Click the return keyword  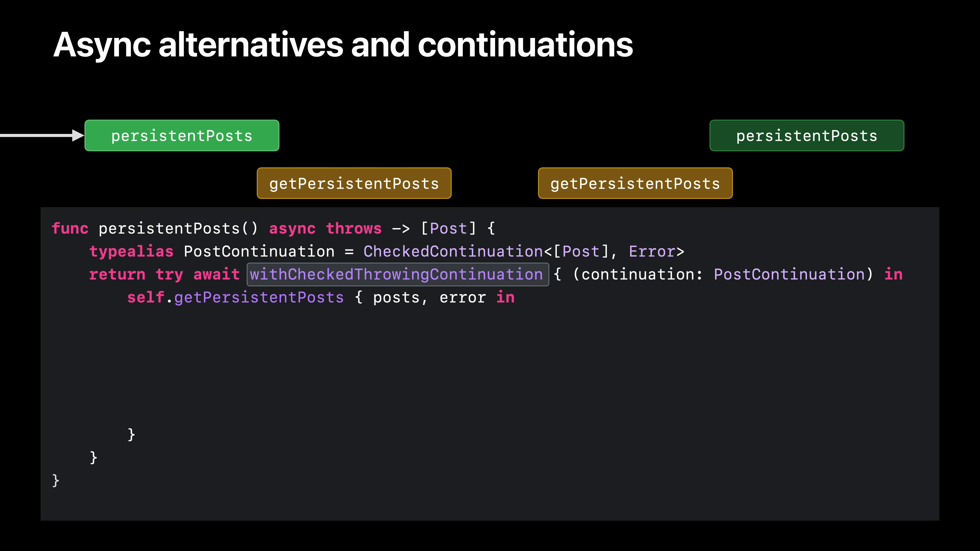pos(117,274)
